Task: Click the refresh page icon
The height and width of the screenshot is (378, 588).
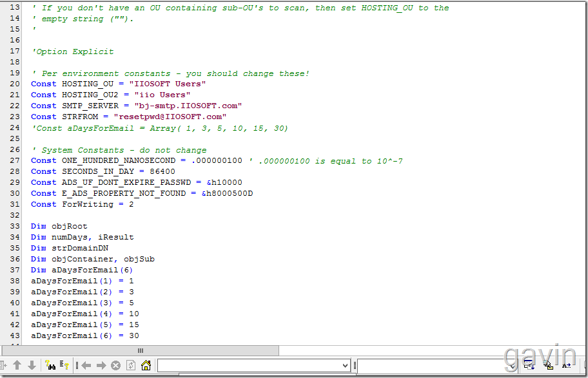Action: (x=131, y=365)
